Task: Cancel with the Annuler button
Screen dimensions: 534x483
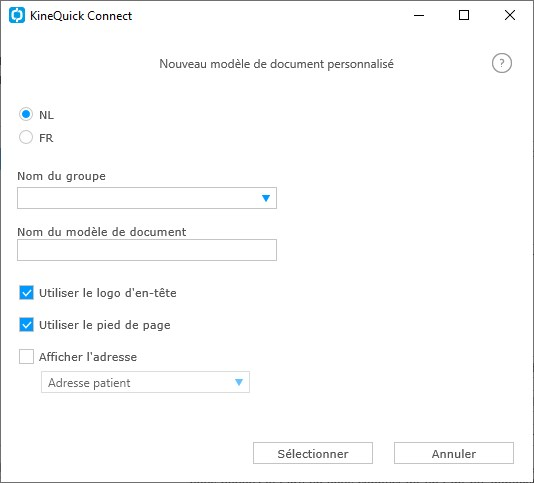Action: click(x=454, y=453)
